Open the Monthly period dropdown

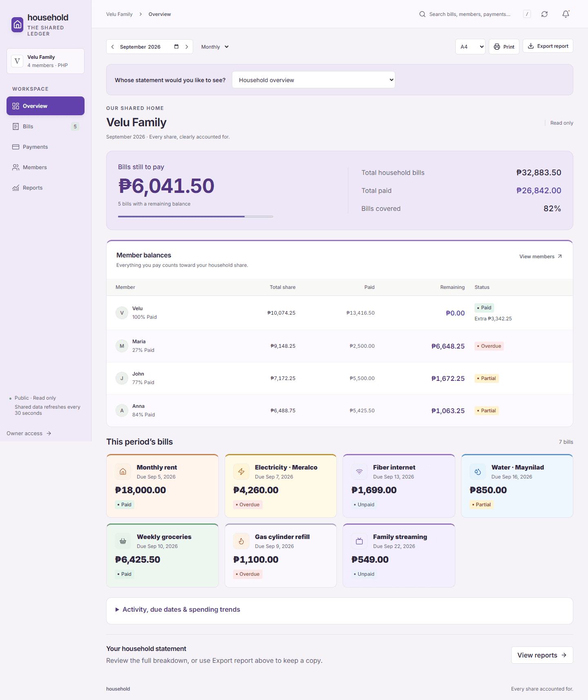pos(215,47)
